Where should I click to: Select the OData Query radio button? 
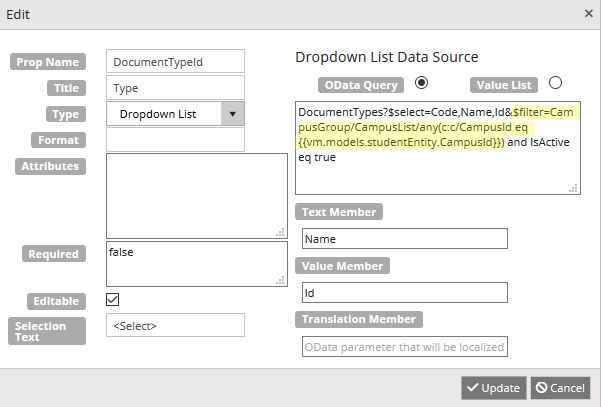pos(421,83)
